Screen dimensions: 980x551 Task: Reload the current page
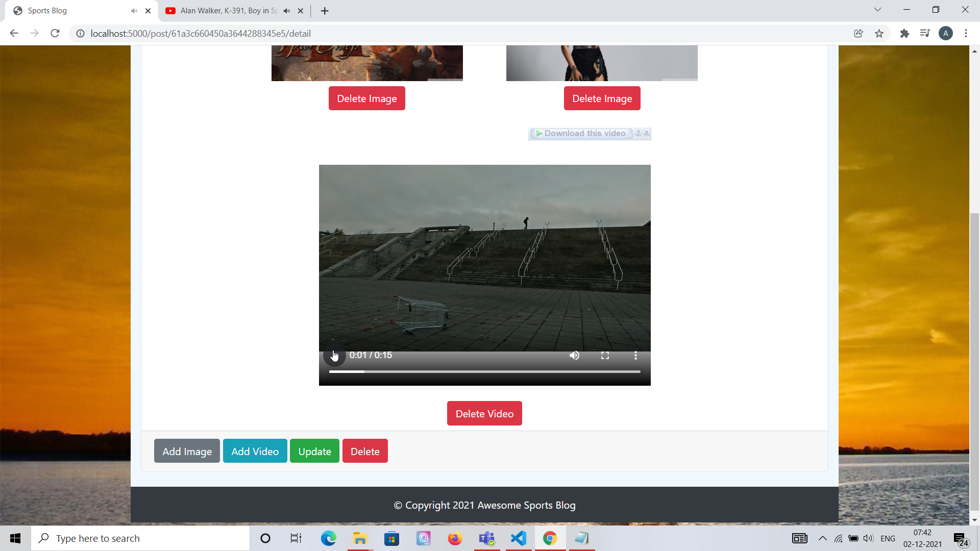point(55,34)
